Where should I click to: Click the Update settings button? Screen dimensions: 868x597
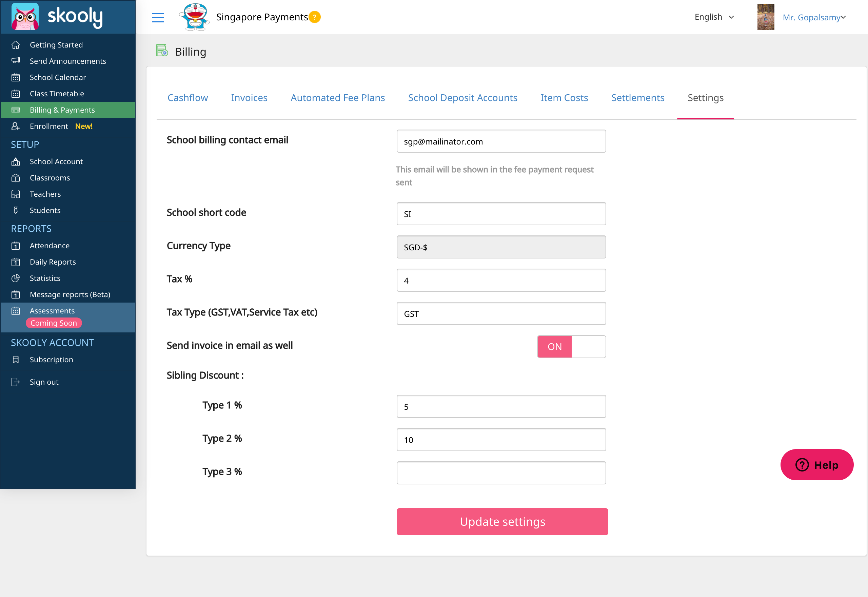[502, 521]
